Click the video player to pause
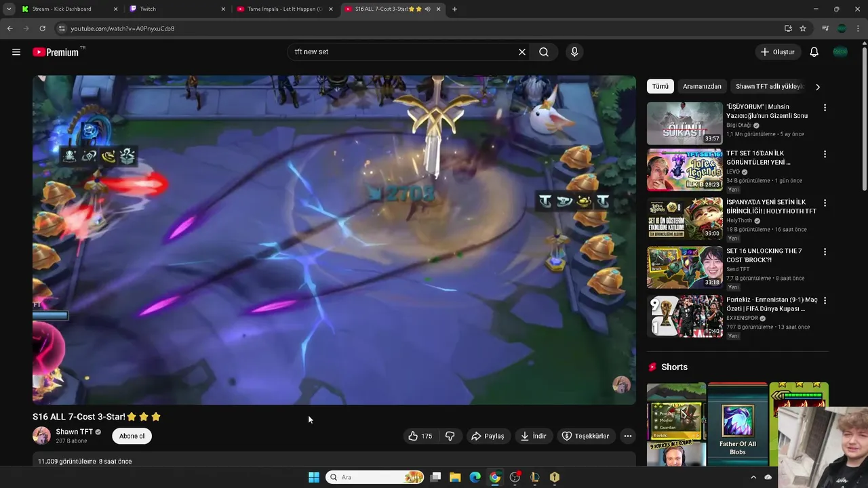 pos(334,240)
